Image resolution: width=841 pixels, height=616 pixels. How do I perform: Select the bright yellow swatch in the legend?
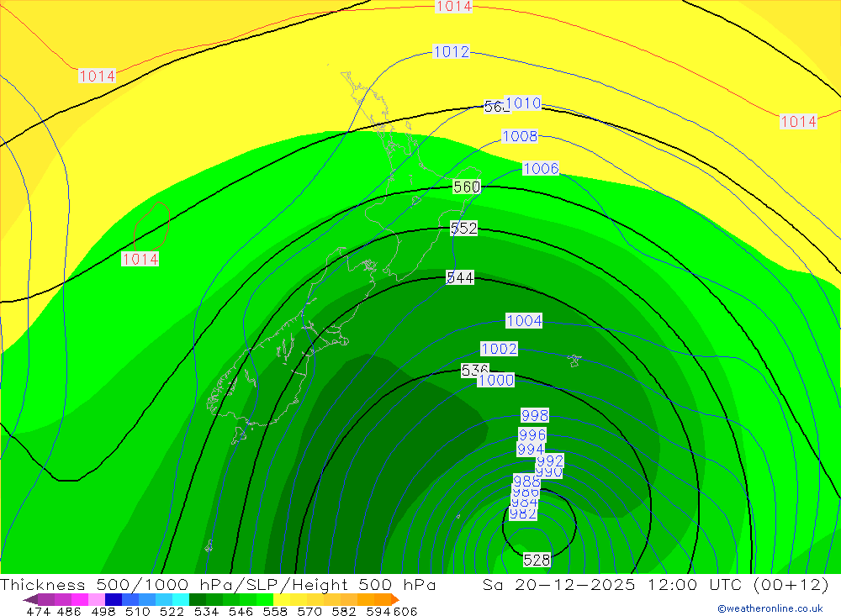282,599
